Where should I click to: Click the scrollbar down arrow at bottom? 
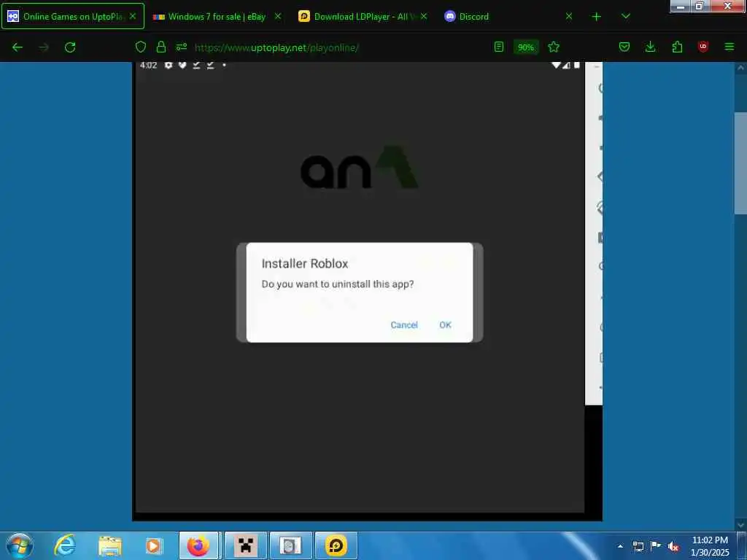pos(741,525)
